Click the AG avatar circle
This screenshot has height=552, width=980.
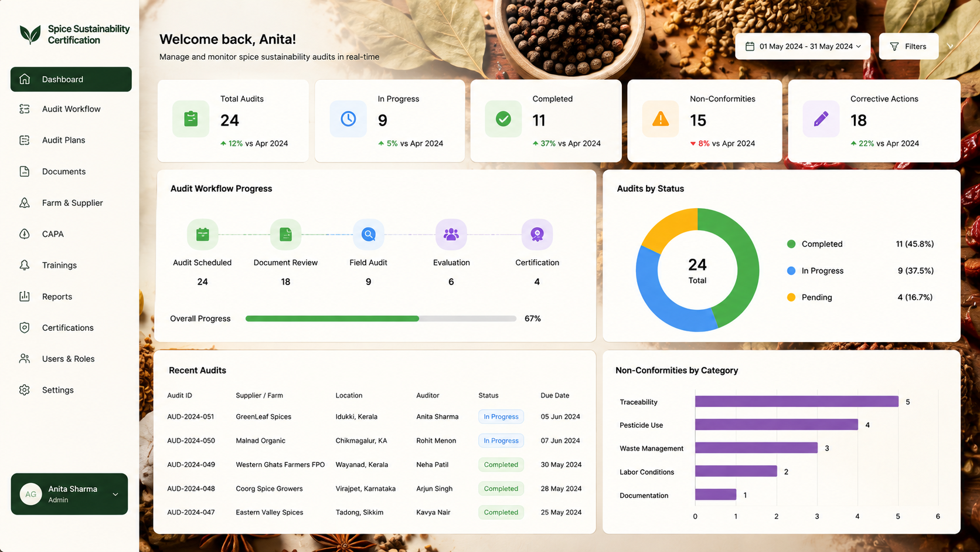30,494
